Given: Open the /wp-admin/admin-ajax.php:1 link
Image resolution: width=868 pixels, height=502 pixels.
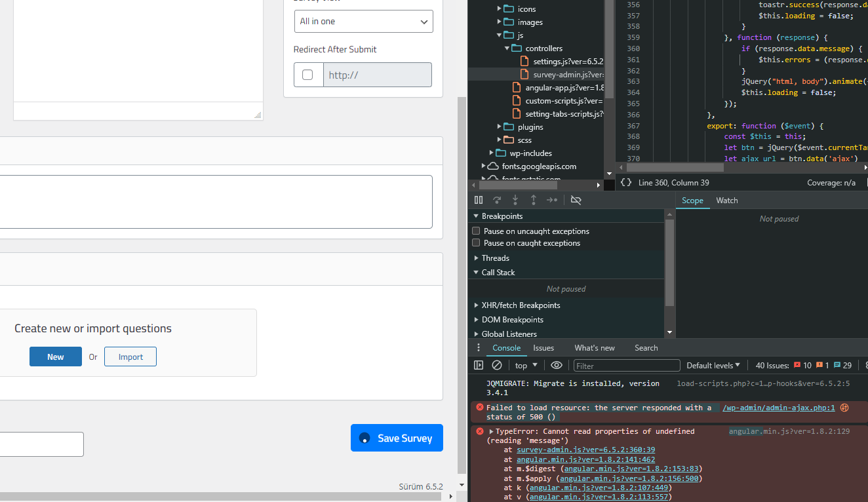Looking at the screenshot, I should (x=779, y=408).
